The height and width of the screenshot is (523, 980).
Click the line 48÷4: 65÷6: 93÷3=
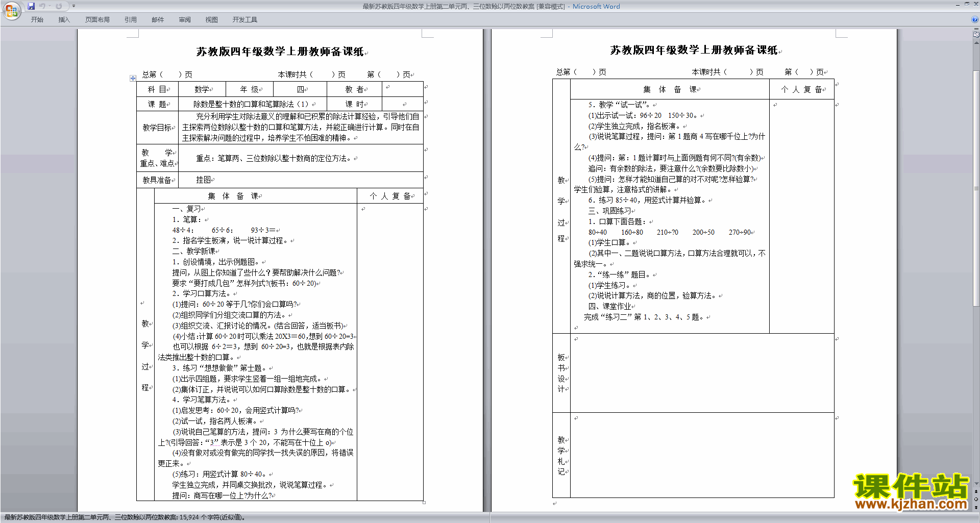(224, 230)
